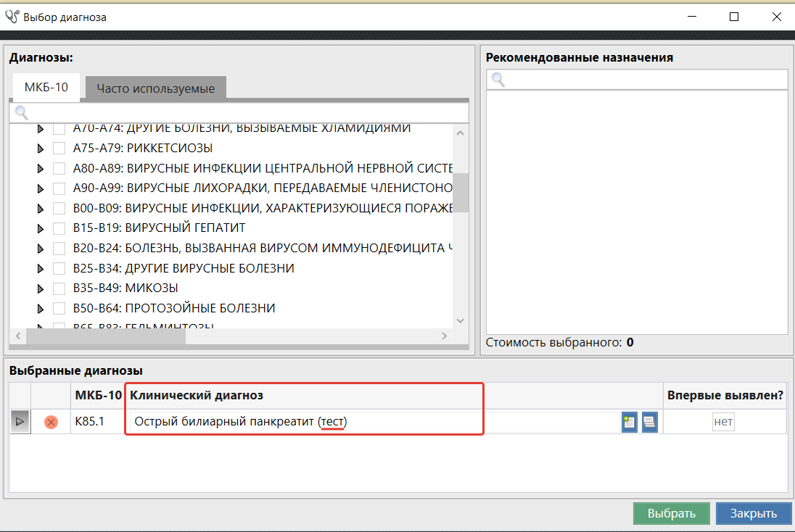The width and height of the screenshot is (795, 532).
Task: Select the B35-B49 Микозы checkbox
Action: point(59,288)
